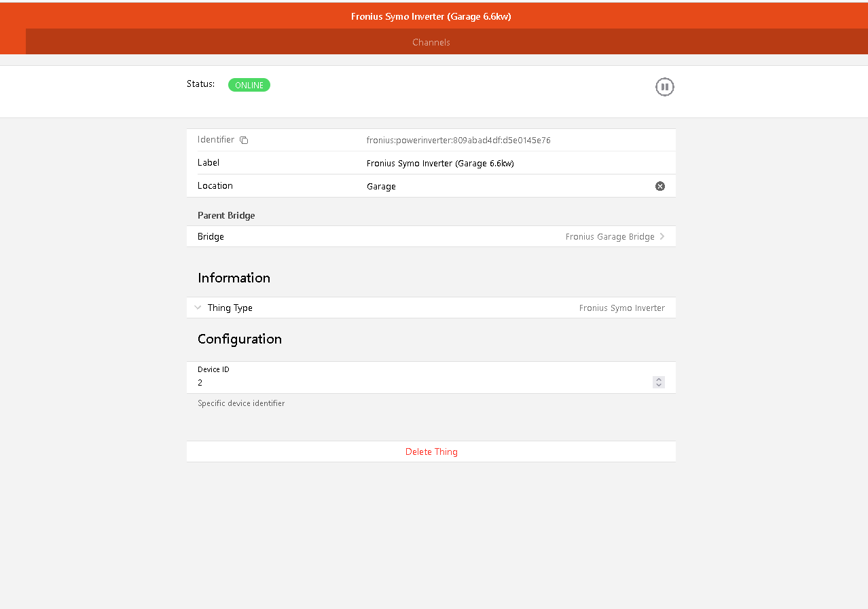Click the ONLINE status badge
Screen dimensions: 868x609
point(249,85)
